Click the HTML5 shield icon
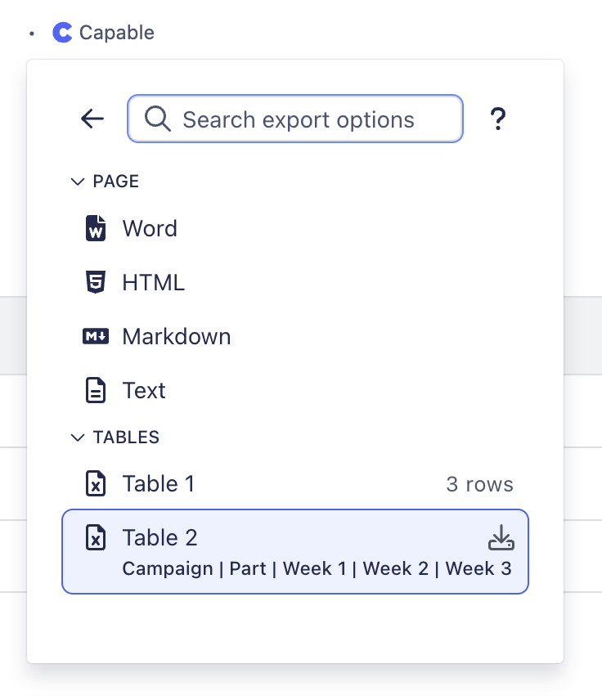This screenshot has width=602, height=700. (97, 282)
